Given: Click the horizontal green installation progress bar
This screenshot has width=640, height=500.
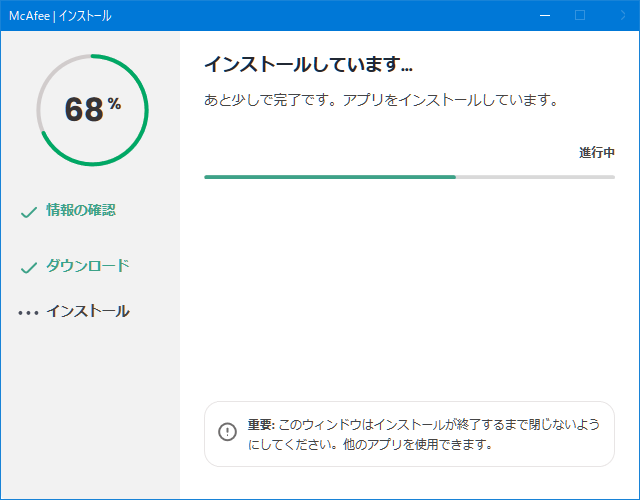Looking at the screenshot, I should 409,177.
